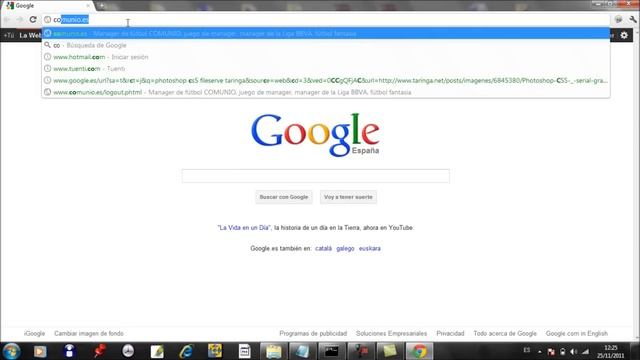640x360 pixels.
Task: Switch Google to galego
Action: point(345,248)
